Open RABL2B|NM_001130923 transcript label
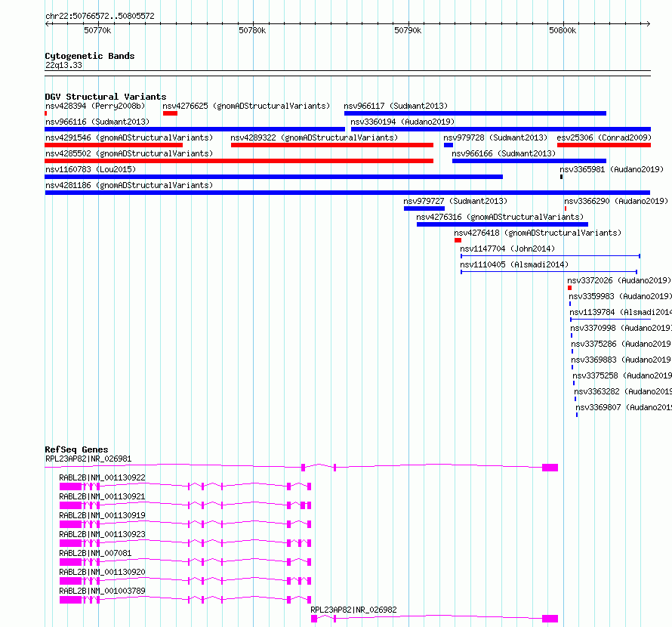 pyautogui.click(x=102, y=534)
